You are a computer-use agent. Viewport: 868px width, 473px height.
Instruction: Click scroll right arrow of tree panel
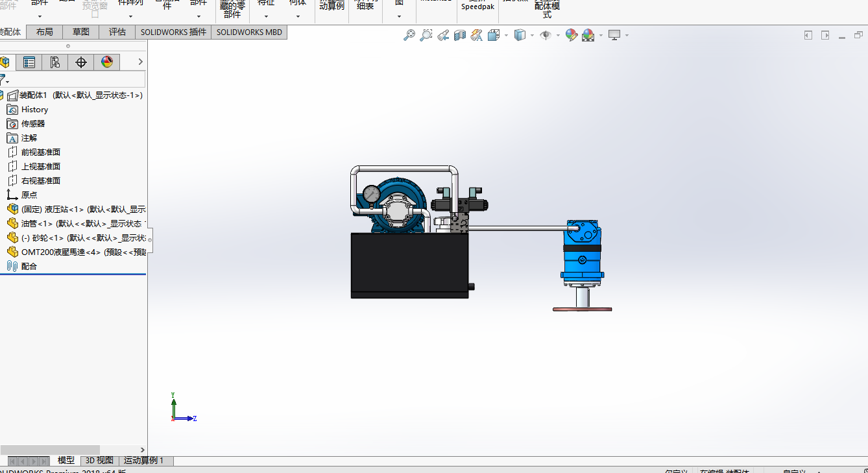143,450
